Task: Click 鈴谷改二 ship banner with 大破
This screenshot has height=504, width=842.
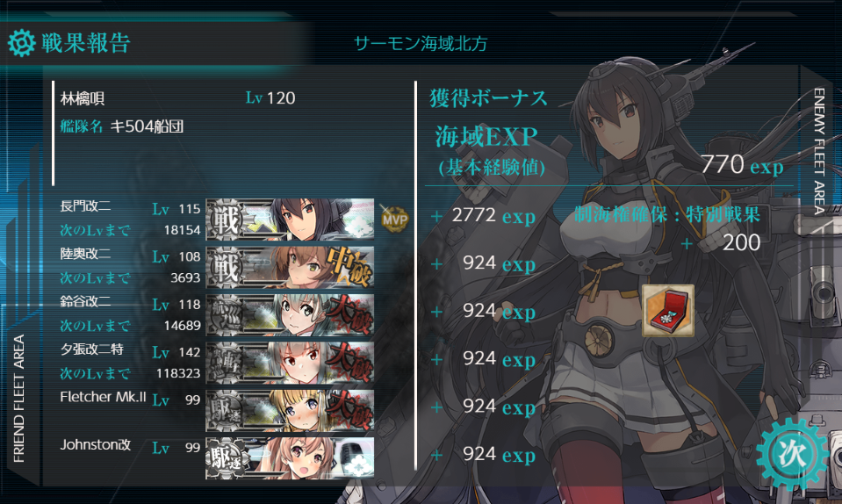Action: pyautogui.click(x=290, y=314)
